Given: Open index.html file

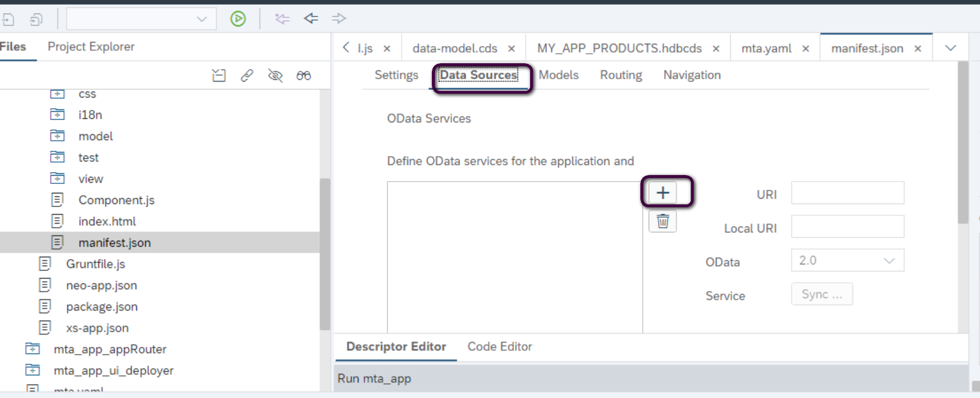Looking at the screenshot, I should 107,221.
